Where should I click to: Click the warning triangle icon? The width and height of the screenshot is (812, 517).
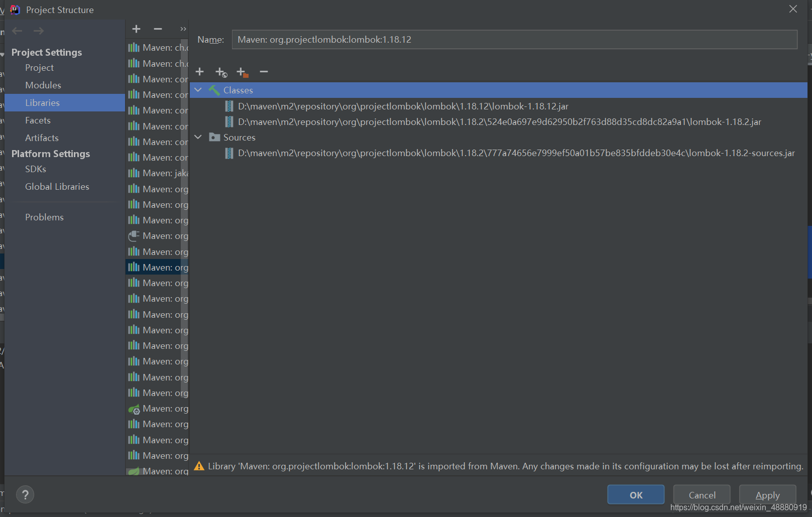click(199, 466)
